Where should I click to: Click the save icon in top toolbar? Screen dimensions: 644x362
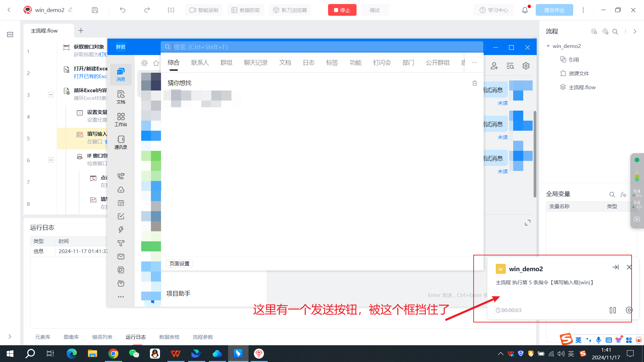(95, 10)
